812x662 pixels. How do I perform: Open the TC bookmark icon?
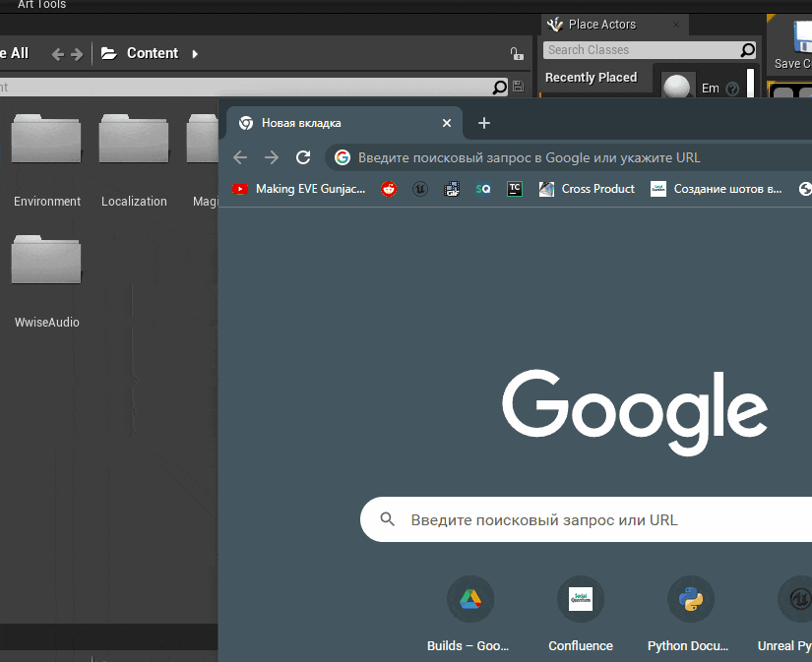coord(515,189)
